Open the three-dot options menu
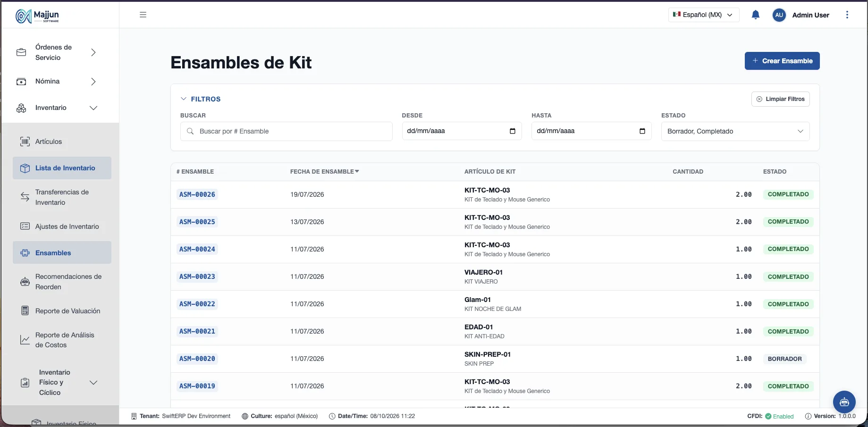The image size is (868, 427). pyautogui.click(x=847, y=15)
